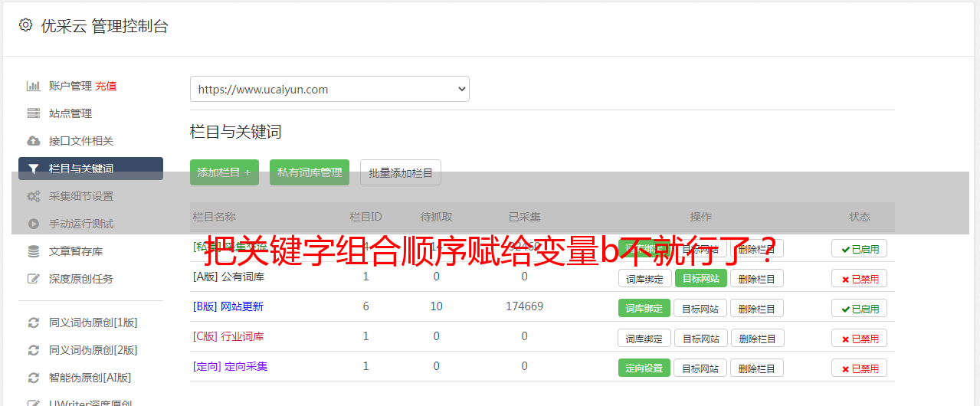
Task: Click the 栏目ID value 6 in 网站更新 row
Action: [366, 306]
